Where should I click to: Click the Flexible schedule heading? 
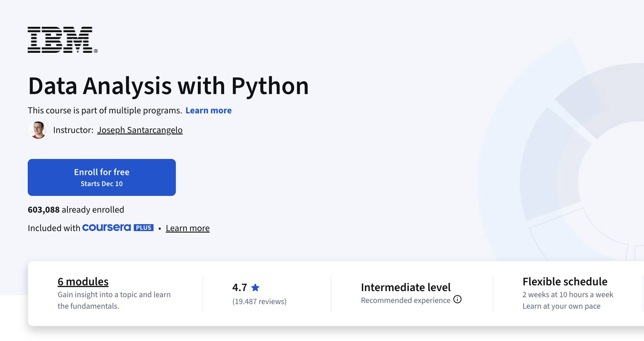point(565,282)
